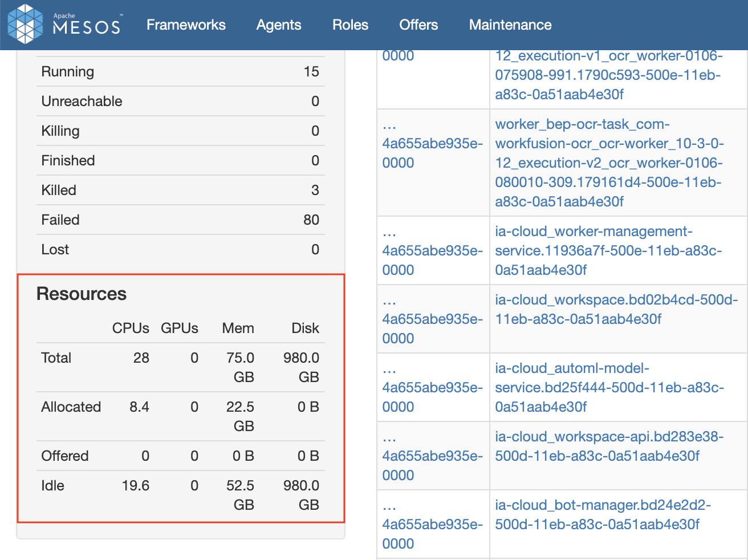Open ia-cloud_automl-model-service task link
The height and width of the screenshot is (560, 748).
(x=609, y=387)
